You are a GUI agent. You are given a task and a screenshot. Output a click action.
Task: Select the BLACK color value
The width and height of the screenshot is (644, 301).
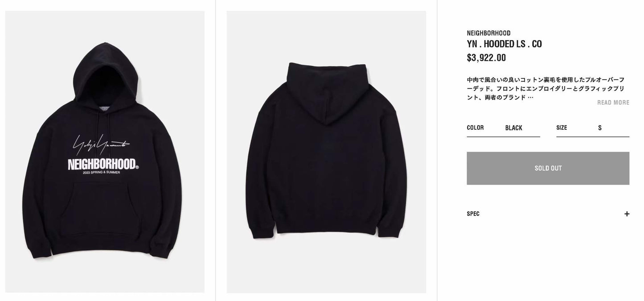(513, 128)
